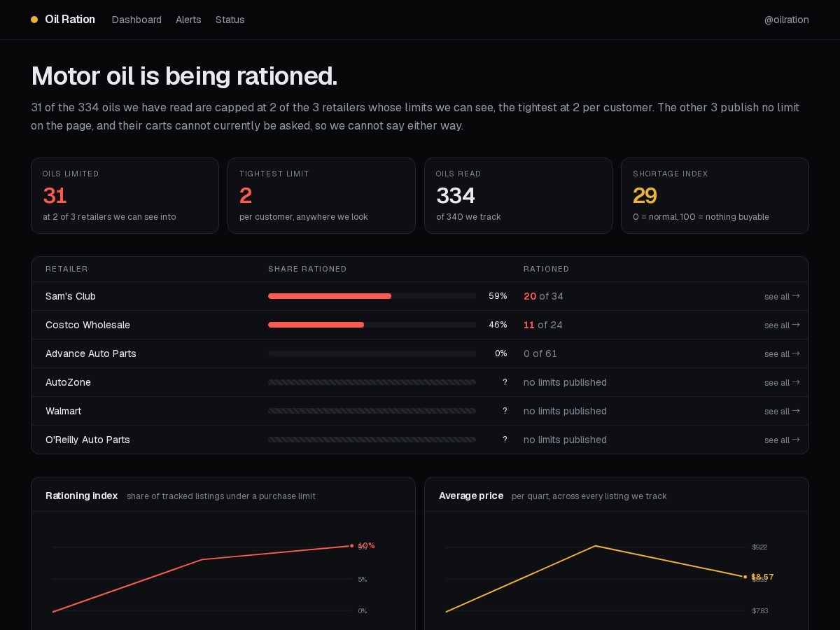The width and height of the screenshot is (840, 630).
Task: Click the AutoZone retailer name
Action: point(68,382)
